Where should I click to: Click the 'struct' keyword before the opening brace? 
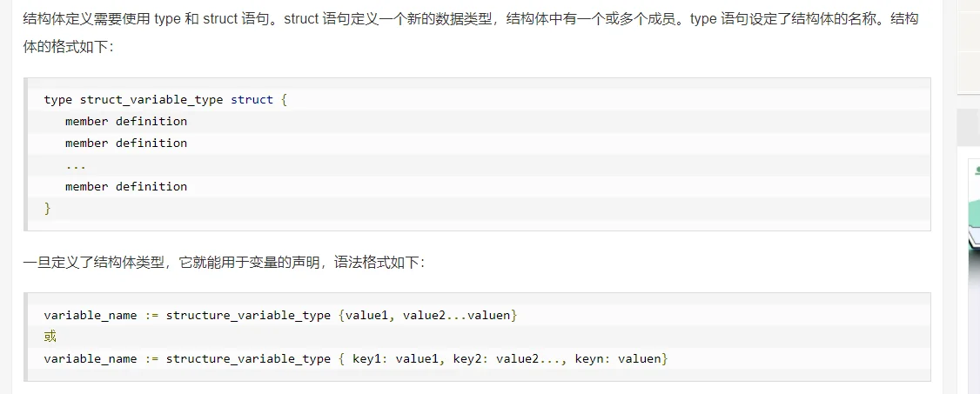(252, 100)
